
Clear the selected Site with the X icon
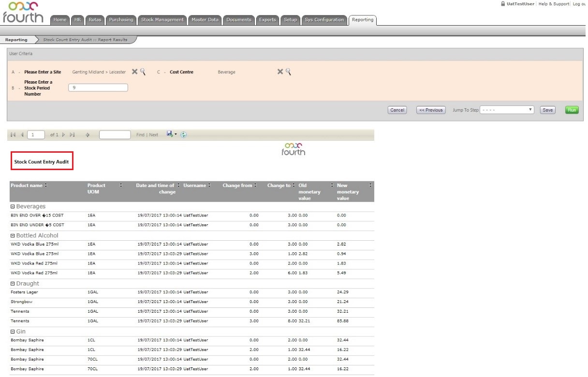(x=135, y=72)
